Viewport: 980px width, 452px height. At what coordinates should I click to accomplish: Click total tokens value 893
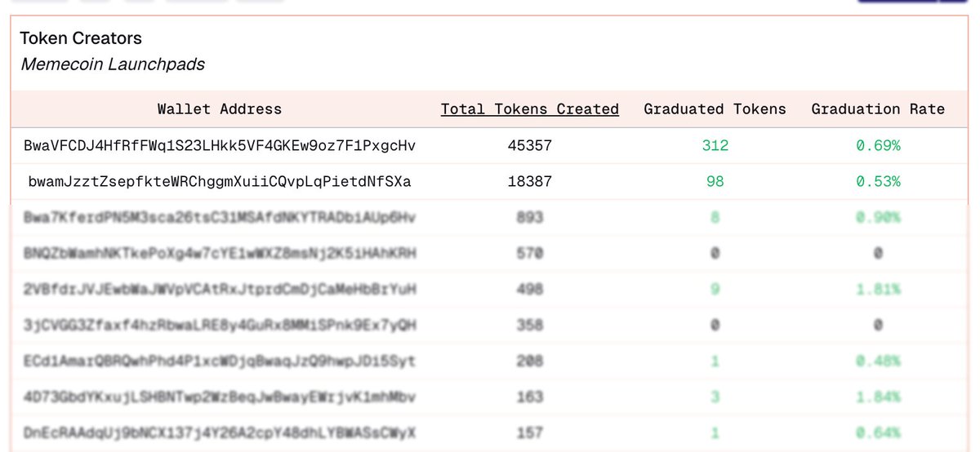(x=530, y=218)
